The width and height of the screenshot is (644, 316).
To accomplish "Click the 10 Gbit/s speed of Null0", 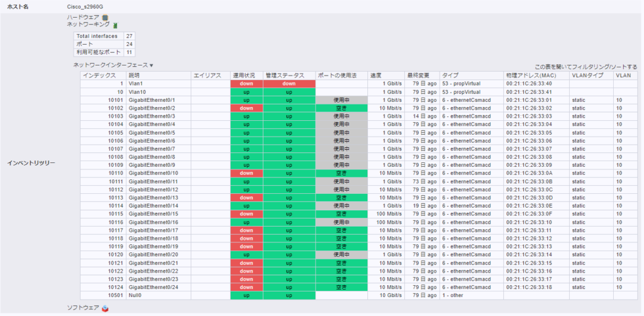I will (x=386, y=295).
